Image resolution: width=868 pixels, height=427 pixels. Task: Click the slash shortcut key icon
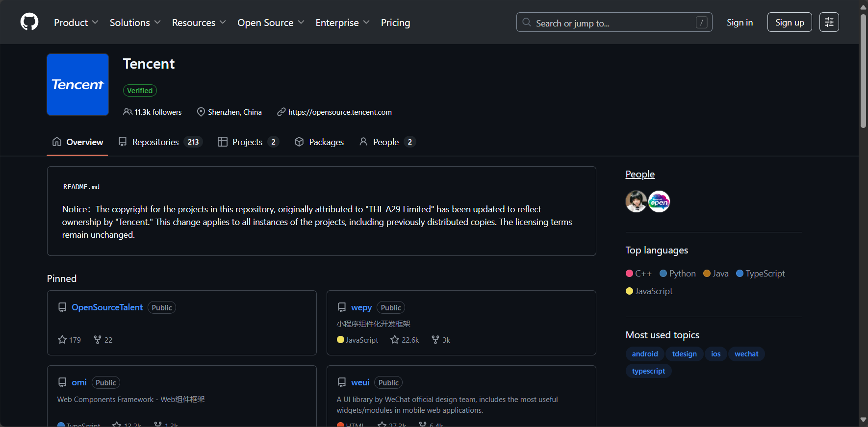(702, 23)
